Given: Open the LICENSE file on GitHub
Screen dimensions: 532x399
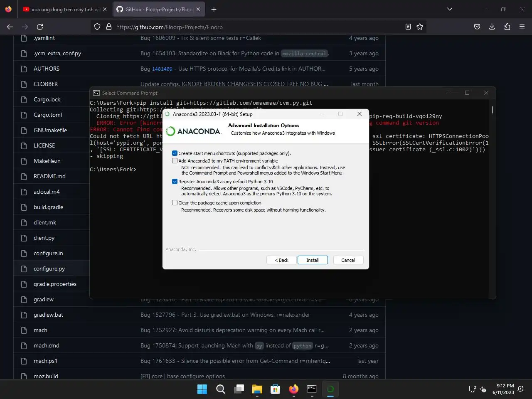Looking at the screenshot, I should [x=44, y=145].
